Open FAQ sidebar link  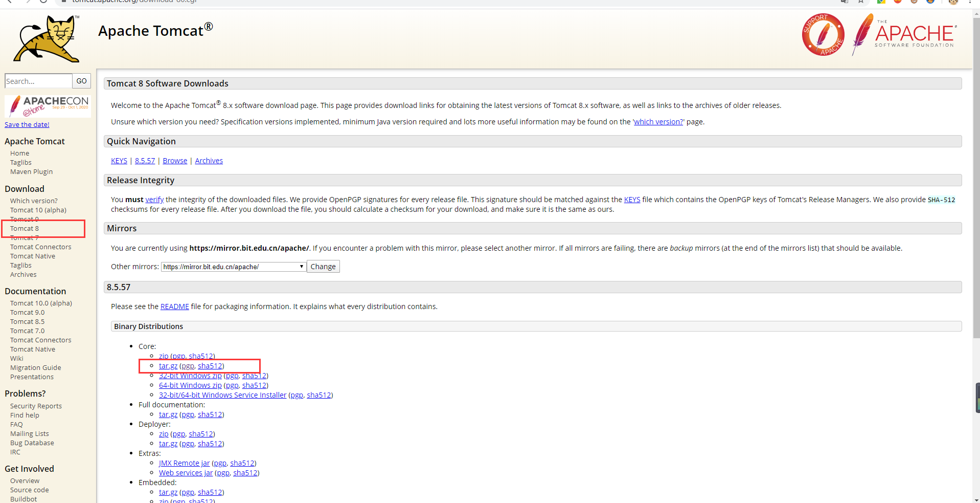16,424
